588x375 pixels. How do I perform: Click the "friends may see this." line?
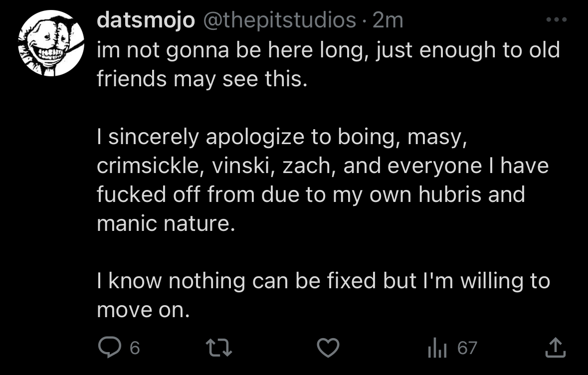[x=200, y=79]
